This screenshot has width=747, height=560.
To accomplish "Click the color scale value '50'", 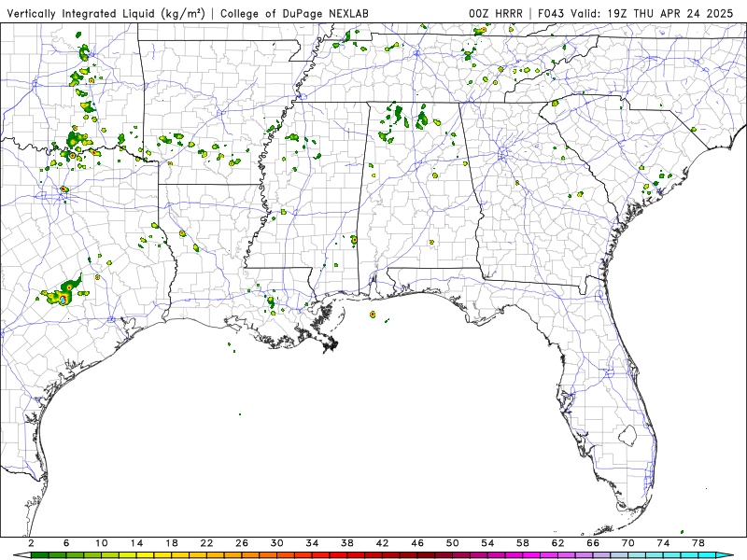I will [x=453, y=543].
